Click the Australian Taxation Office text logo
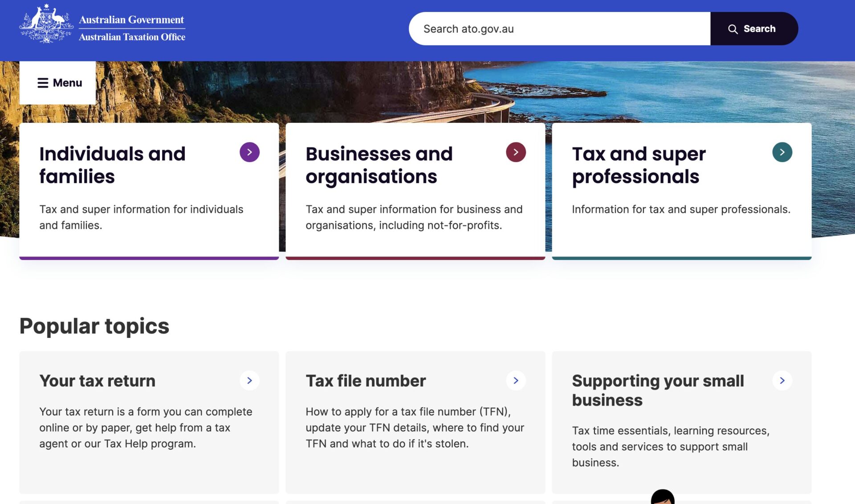The height and width of the screenshot is (504, 855). (132, 37)
